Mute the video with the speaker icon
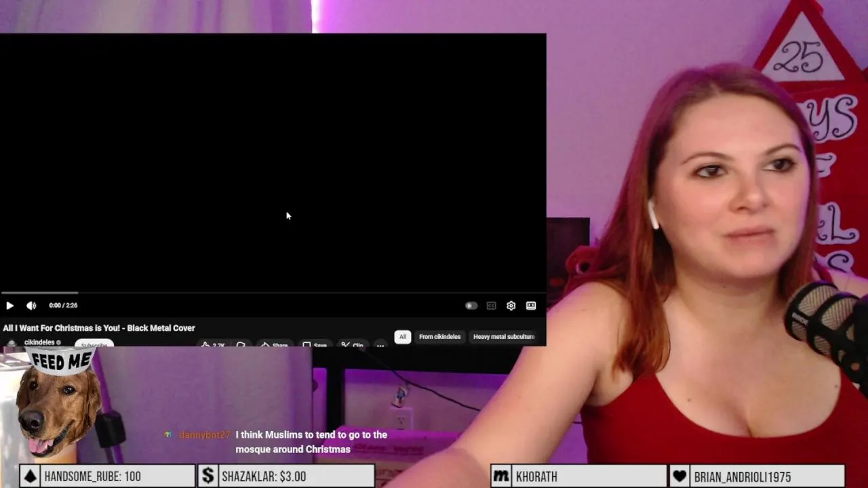 (x=31, y=306)
